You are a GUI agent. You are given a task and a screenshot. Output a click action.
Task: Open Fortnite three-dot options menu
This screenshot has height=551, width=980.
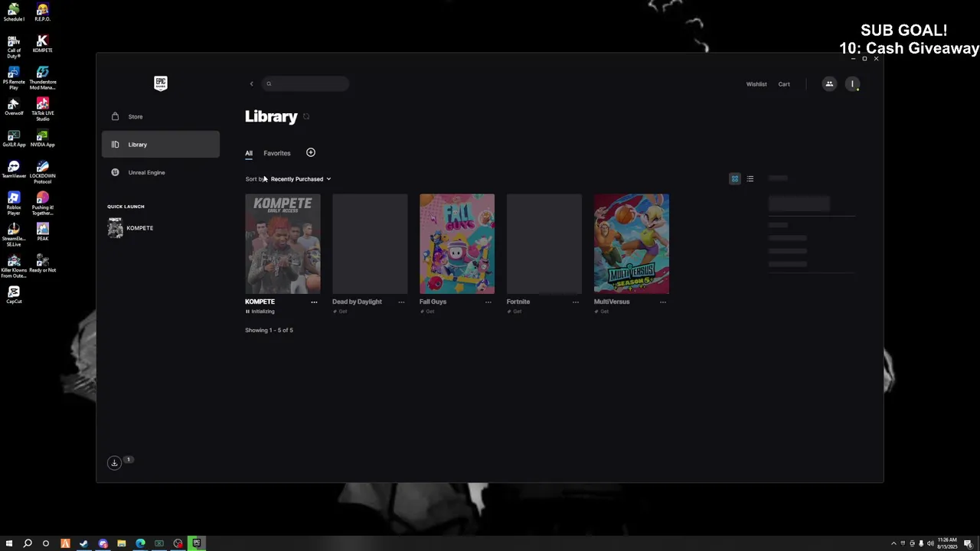pos(576,302)
